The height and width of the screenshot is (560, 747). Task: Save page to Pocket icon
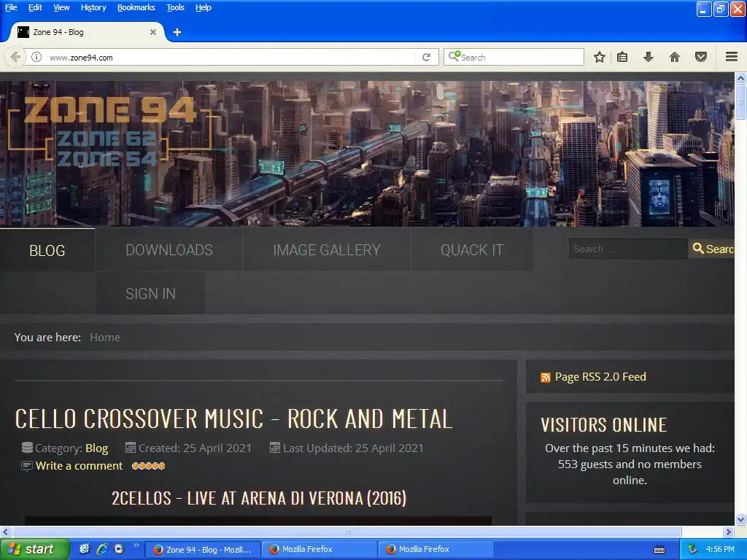click(x=701, y=57)
